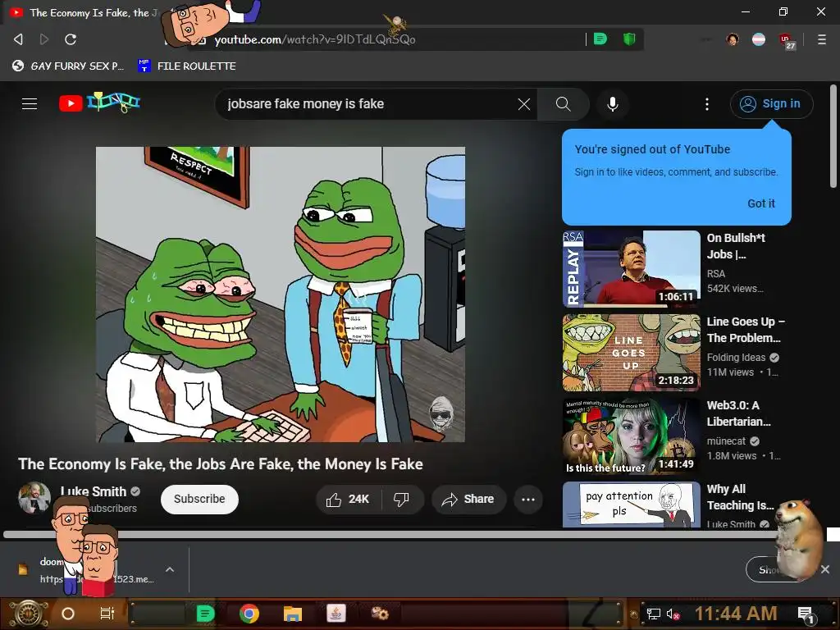Screen dimensions: 840x630
Task: Clear the search box with the X
Action: [524, 104]
